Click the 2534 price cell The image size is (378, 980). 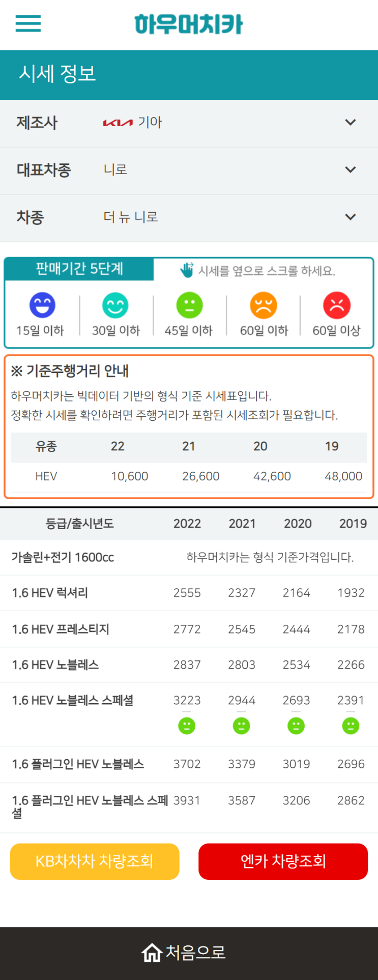click(x=296, y=665)
